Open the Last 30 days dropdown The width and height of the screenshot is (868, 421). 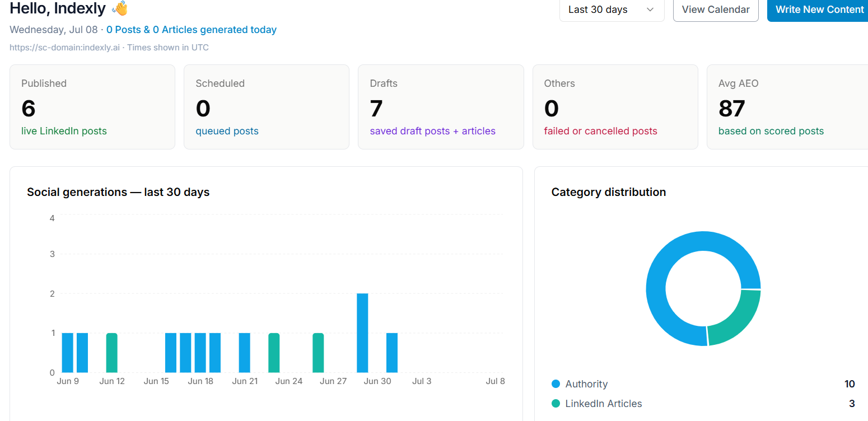click(612, 10)
